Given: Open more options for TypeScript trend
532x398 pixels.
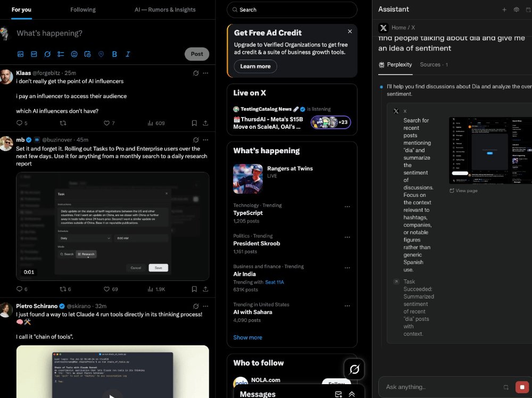Looking at the screenshot, I should [347, 206].
